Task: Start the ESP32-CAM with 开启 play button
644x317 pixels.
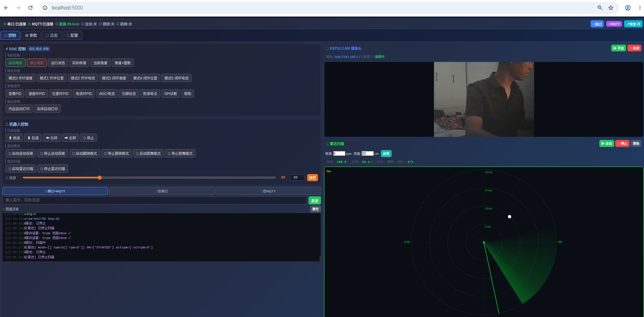Action: pyautogui.click(x=618, y=48)
